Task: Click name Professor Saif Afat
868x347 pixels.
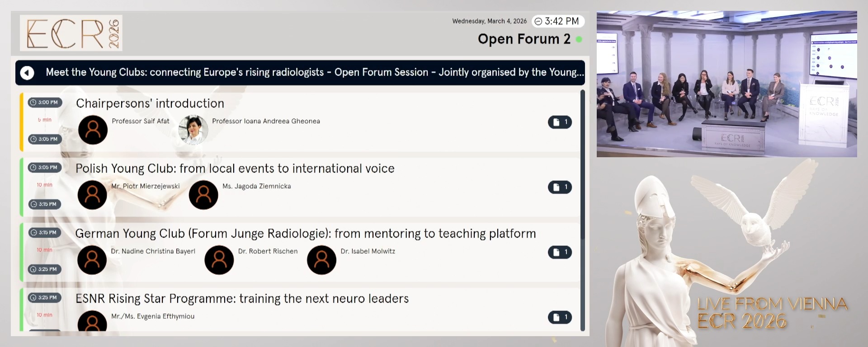Action: click(x=141, y=121)
